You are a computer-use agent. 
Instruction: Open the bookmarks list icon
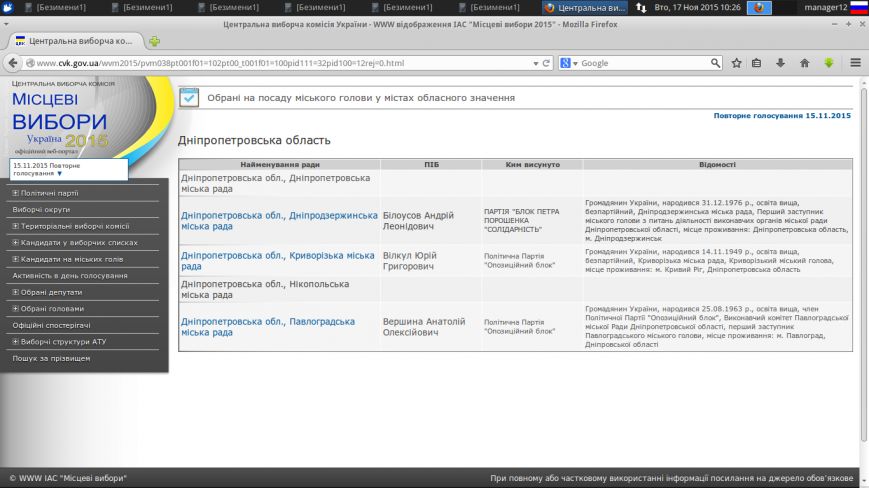pos(756,63)
